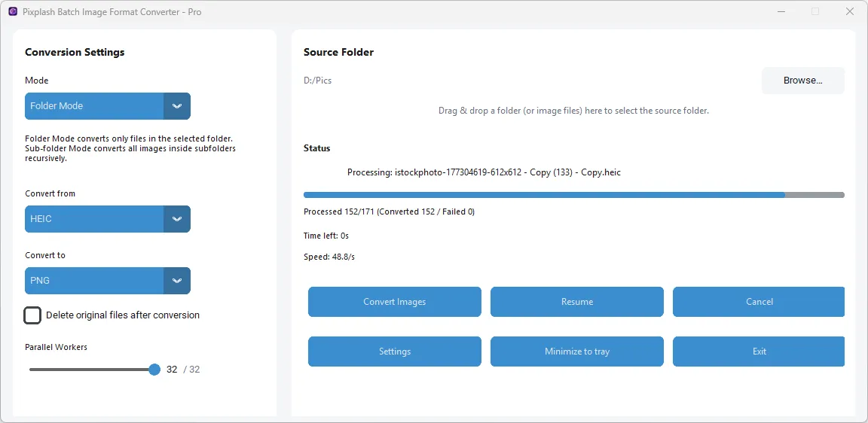Click the chevron arrow beside PNG
This screenshot has height=423, width=868.
click(x=177, y=281)
